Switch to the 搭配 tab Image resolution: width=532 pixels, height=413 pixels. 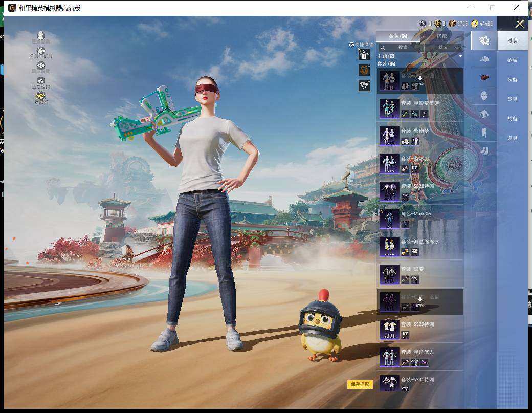pos(441,36)
